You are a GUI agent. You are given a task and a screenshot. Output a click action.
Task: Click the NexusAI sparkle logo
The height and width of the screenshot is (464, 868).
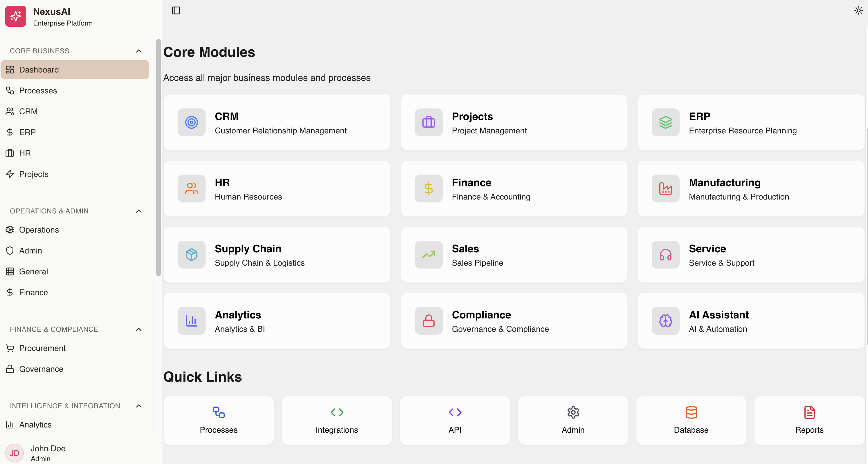(x=15, y=16)
